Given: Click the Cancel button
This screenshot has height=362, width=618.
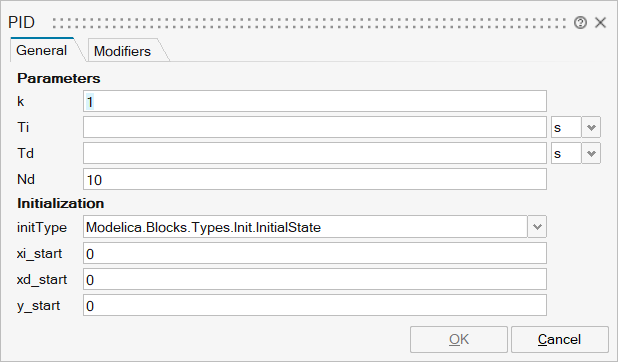Looking at the screenshot, I should point(560,339).
